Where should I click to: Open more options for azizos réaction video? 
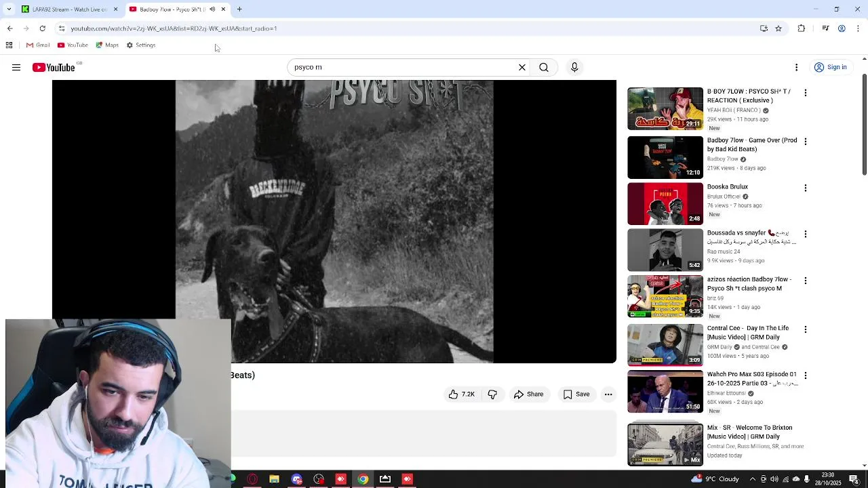coord(806,281)
